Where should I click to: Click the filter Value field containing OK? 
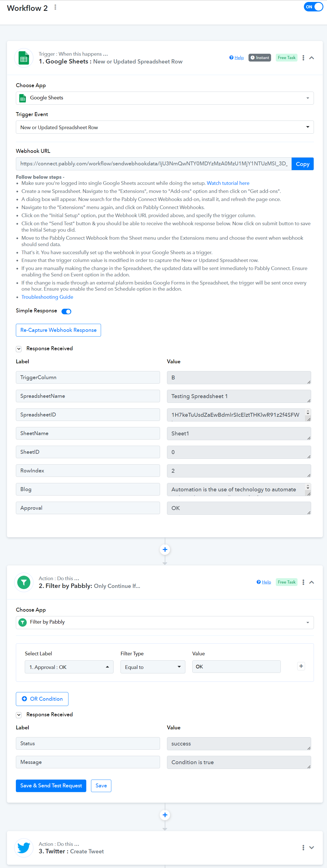[x=236, y=666]
